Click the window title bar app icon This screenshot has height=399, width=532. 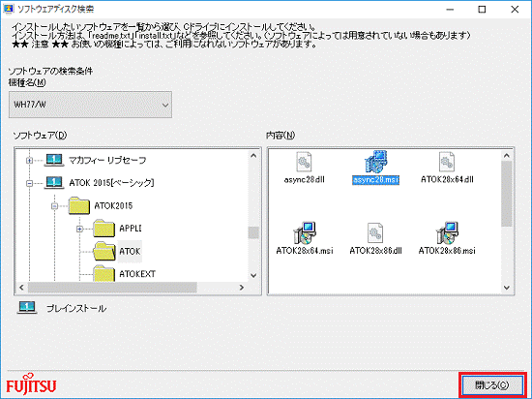pos(9,9)
